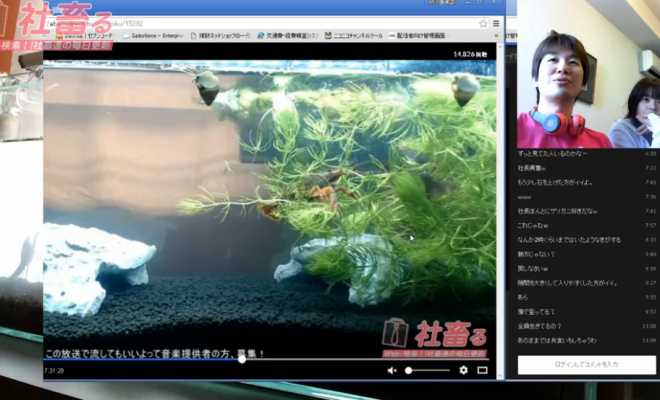Open the Salesforce bookmark
The image size is (660, 400).
pos(153,35)
